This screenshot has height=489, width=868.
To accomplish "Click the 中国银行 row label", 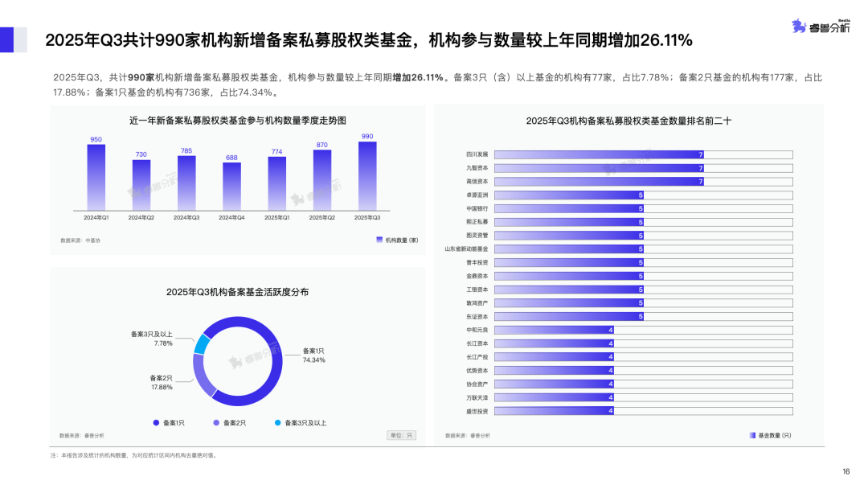I will 477,209.
